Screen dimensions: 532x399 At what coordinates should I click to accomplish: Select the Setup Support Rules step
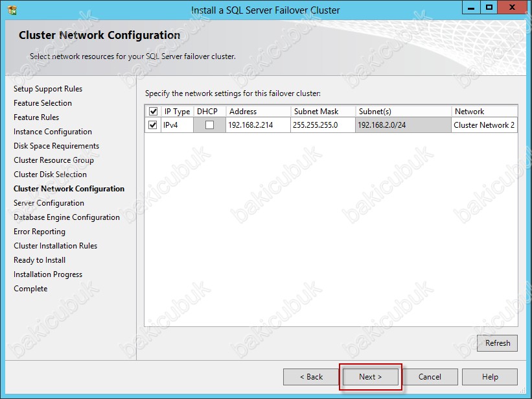point(48,89)
